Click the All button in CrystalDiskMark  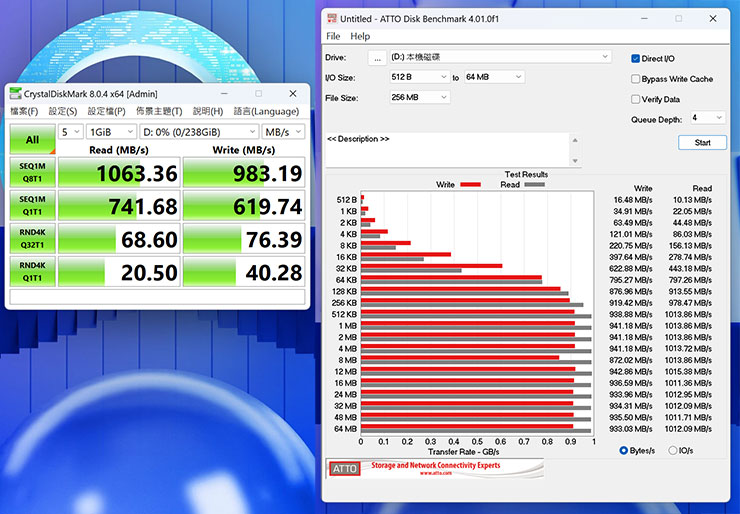click(33, 139)
